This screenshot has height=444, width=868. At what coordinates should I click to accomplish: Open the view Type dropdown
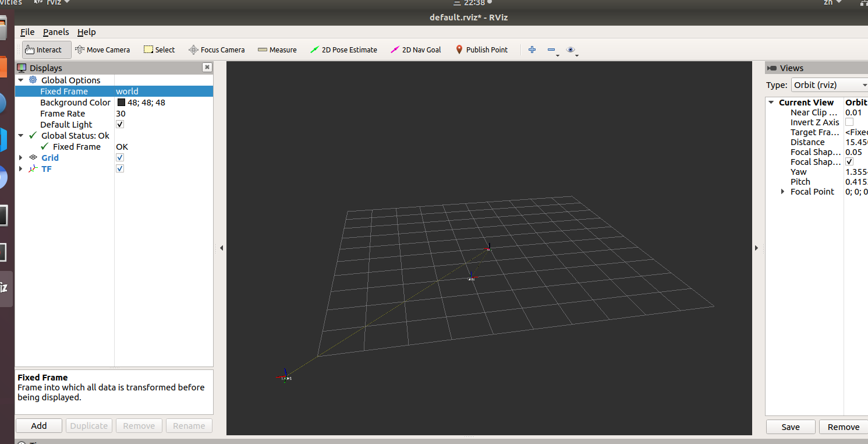830,85
